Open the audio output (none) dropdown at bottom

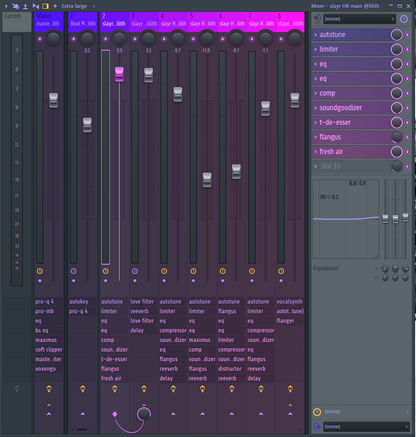[367, 427]
